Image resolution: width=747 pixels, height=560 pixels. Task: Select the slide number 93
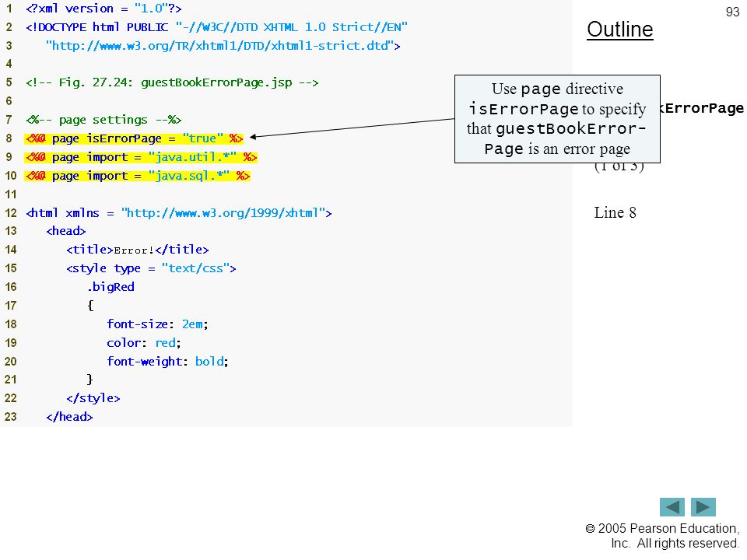coord(732,12)
